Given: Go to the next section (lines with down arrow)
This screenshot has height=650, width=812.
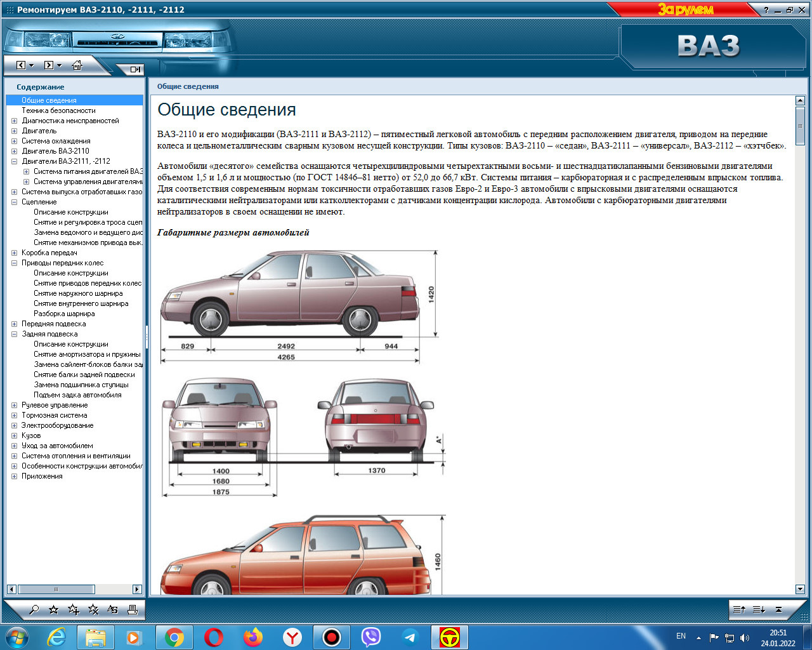Looking at the screenshot, I should (759, 609).
